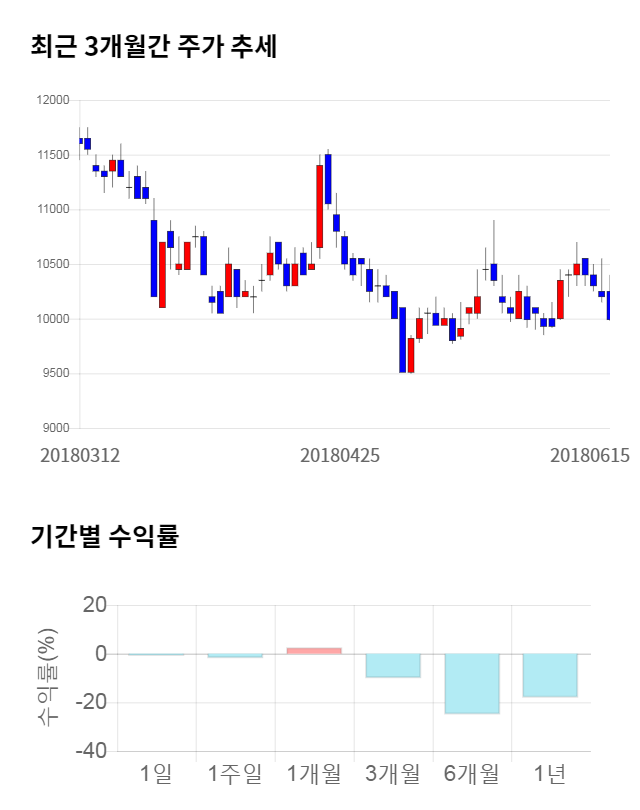Viewport: 640px width, 810px height.
Task: Click the '기간별 수익률' heading
Action: click(104, 536)
